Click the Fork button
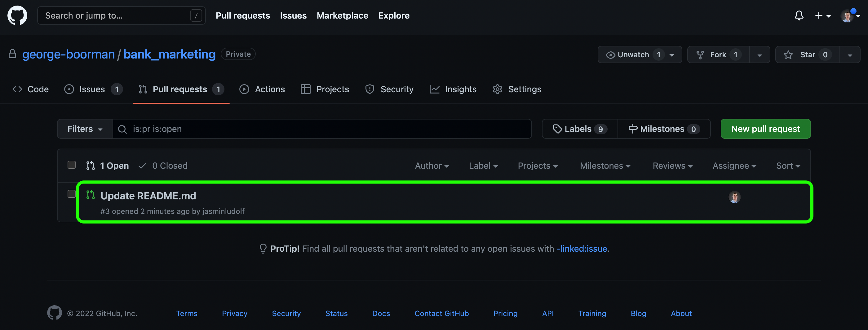Viewport: 868px width, 330px height. (x=718, y=54)
